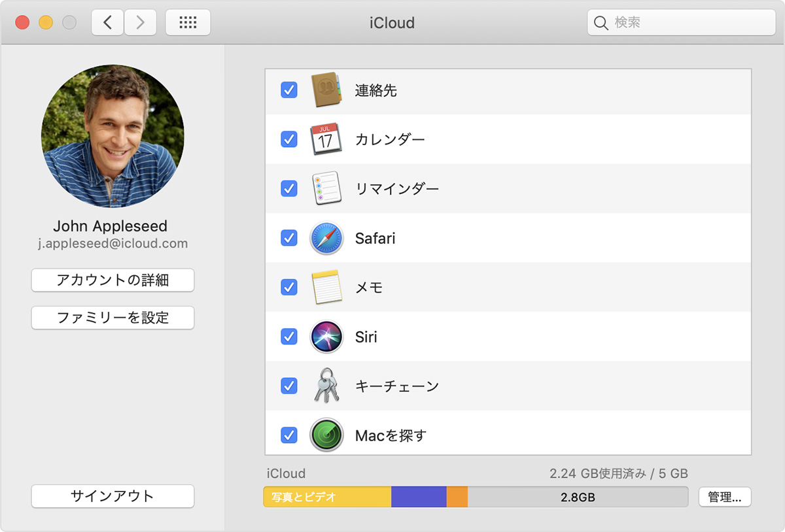The image size is (785, 532).
Task: Click the ファミリーを設定 button
Action: (x=113, y=318)
